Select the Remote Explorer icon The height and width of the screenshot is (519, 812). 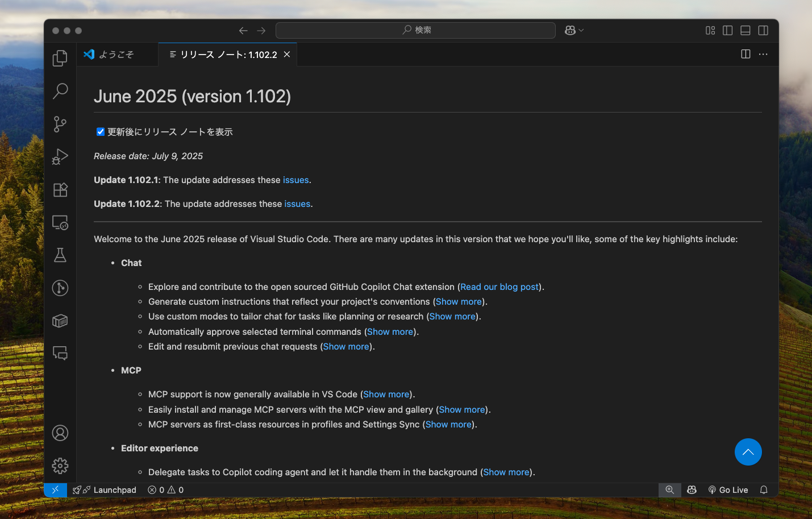click(60, 222)
